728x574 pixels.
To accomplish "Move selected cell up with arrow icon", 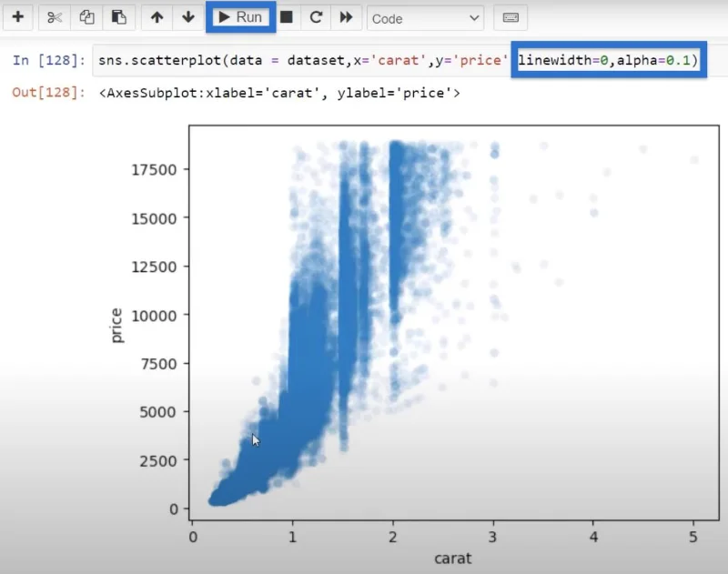I will 157,17.
